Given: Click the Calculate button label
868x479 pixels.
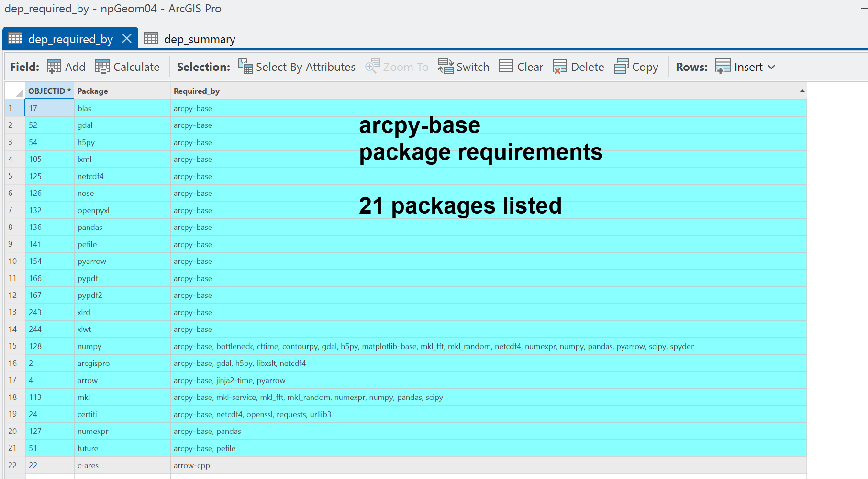Looking at the screenshot, I should (x=136, y=67).
